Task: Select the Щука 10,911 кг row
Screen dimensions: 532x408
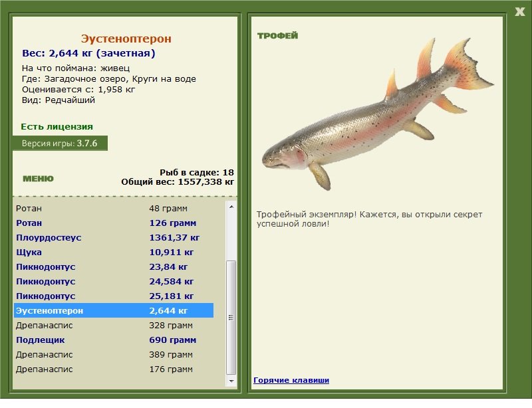Action: [114, 253]
